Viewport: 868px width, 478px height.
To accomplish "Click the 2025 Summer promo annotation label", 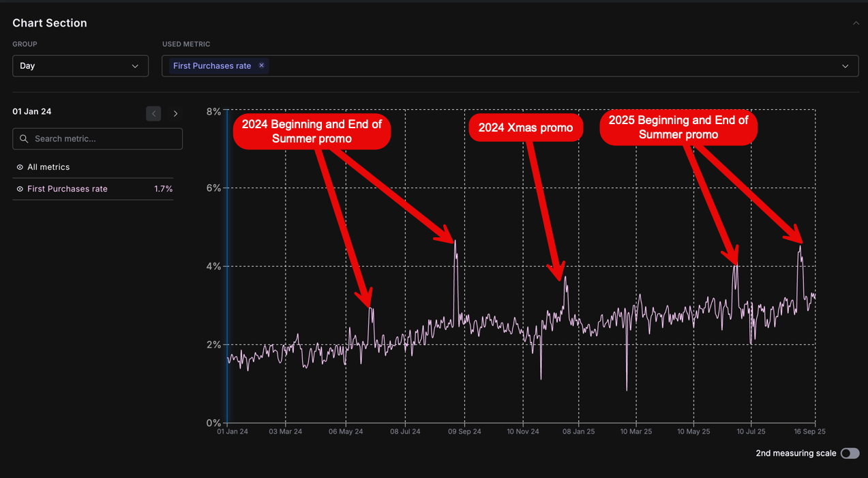I will (678, 128).
